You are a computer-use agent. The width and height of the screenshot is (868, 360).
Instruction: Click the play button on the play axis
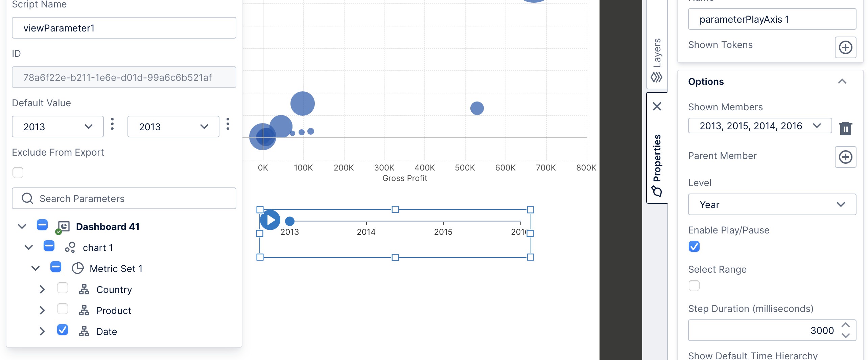[270, 220]
